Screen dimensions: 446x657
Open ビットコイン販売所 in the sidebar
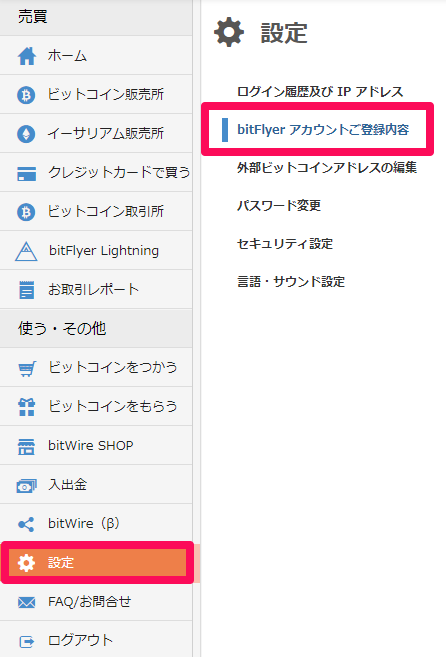pos(96,94)
